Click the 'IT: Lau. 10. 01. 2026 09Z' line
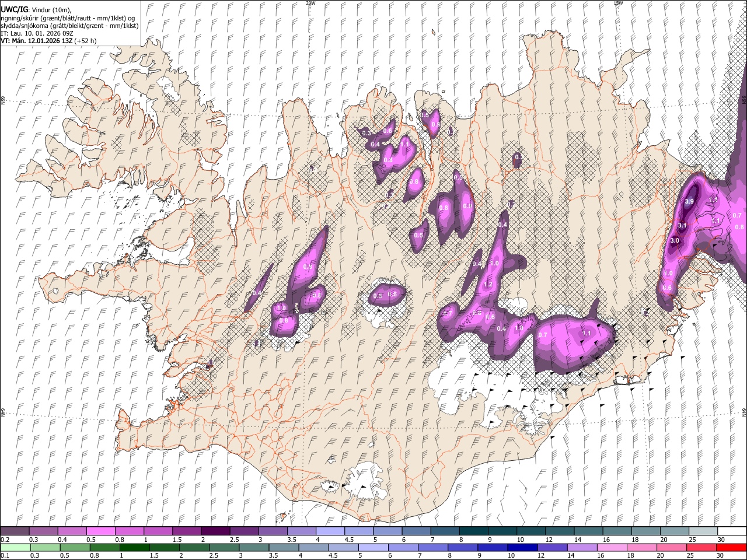 pos(36,33)
